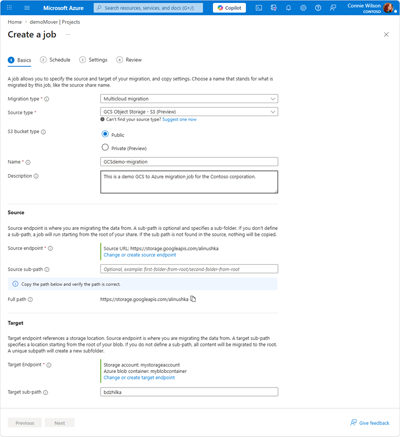Click the Source URL text
This screenshot has width=400, height=437.
[161, 249]
